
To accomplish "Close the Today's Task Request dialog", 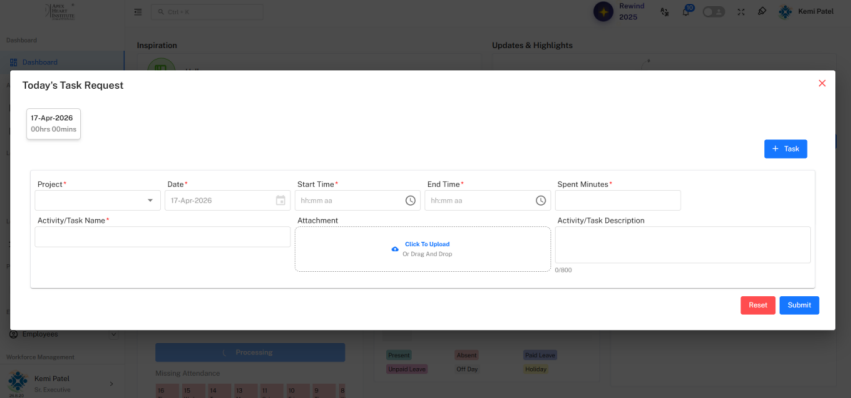I will click(x=822, y=83).
